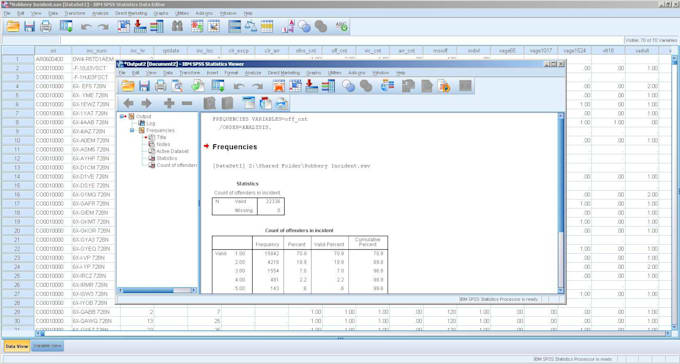Screen dimensions: 680x364
Task: Click the plus Expand outline icon
Action: tap(169, 103)
